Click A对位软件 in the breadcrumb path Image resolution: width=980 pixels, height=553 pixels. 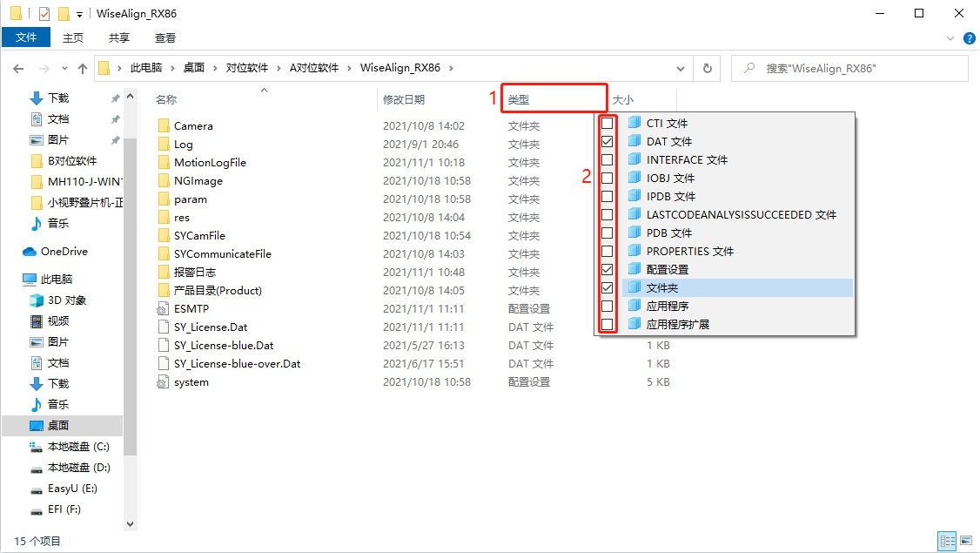pyautogui.click(x=313, y=68)
